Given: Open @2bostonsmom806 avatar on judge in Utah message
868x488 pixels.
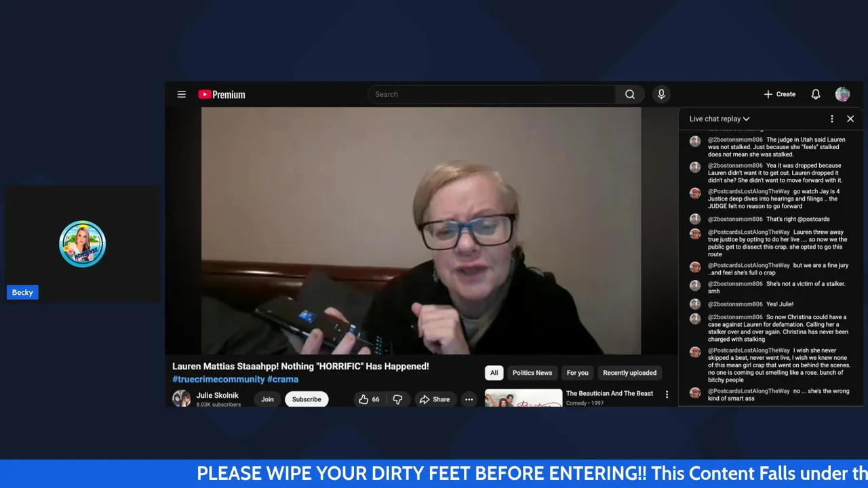Looking at the screenshot, I should pyautogui.click(x=695, y=141).
